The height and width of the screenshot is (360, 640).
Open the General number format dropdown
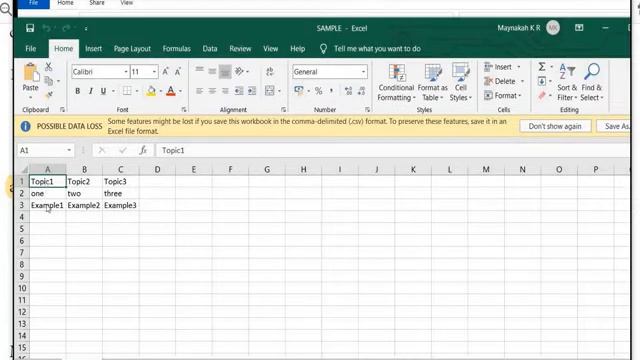[x=363, y=72]
